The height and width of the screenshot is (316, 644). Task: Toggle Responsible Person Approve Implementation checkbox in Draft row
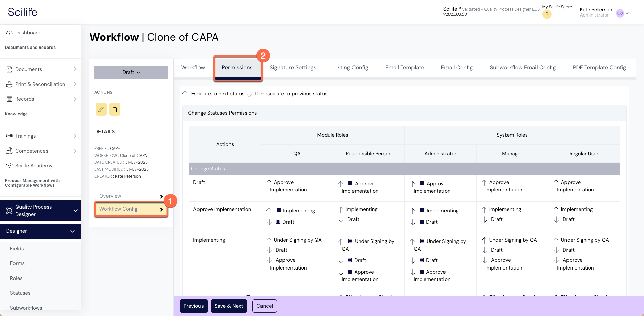point(350,184)
